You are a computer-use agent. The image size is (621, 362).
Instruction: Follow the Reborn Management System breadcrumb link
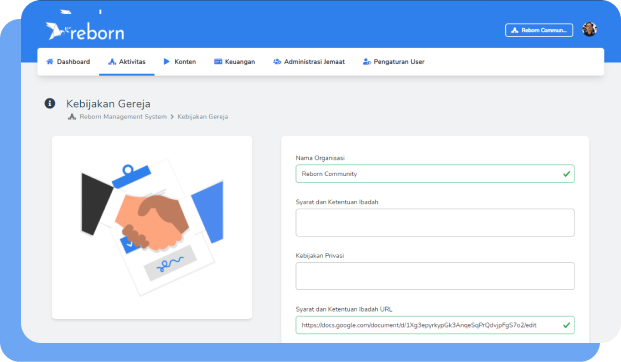click(x=123, y=117)
